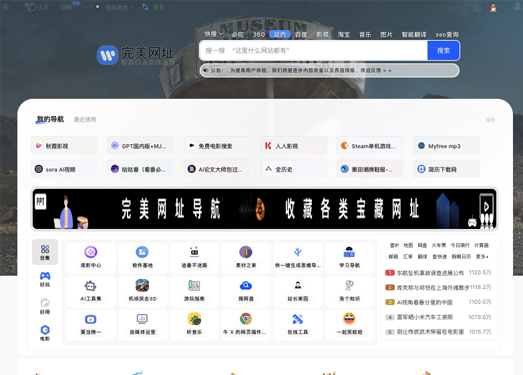Open the 全历史 shortcut
The height and width of the screenshot is (375, 523).
click(294, 169)
